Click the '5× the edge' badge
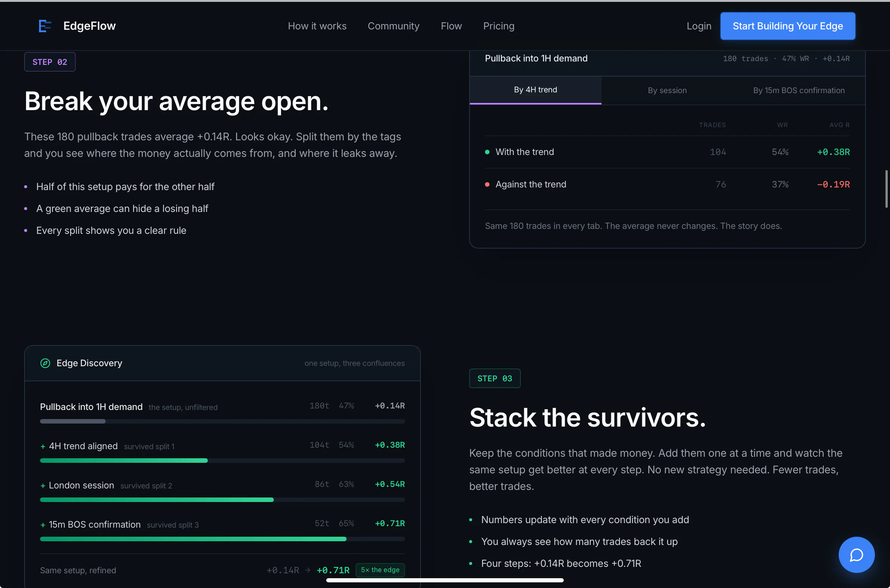The width and height of the screenshot is (890, 588). [x=380, y=570]
